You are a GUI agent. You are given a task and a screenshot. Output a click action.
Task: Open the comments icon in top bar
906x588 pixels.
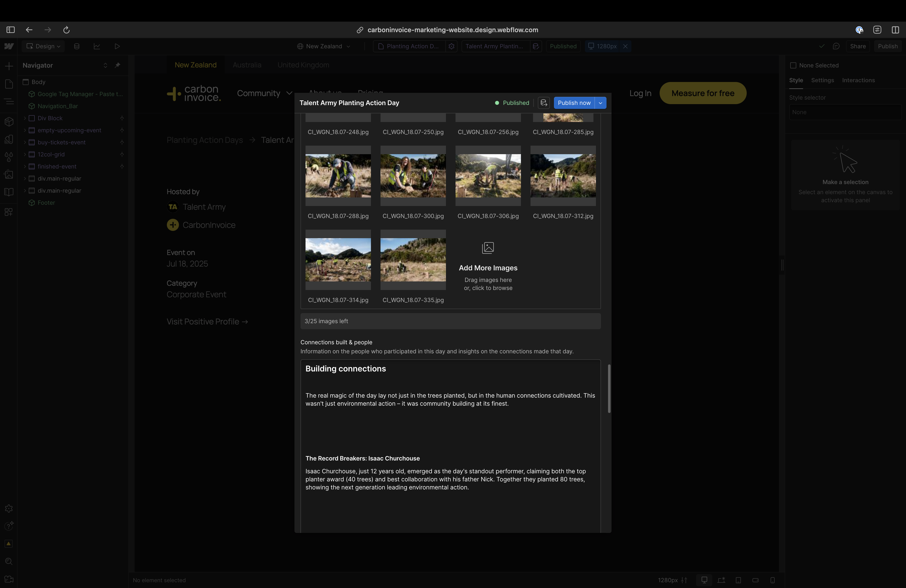coord(836,46)
